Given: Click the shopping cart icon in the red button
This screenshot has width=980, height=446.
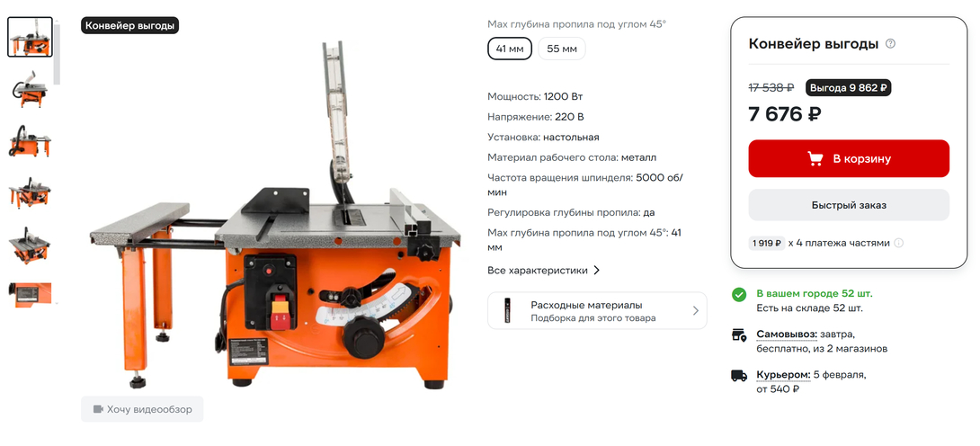Looking at the screenshot, I should (x=815, y=158).
